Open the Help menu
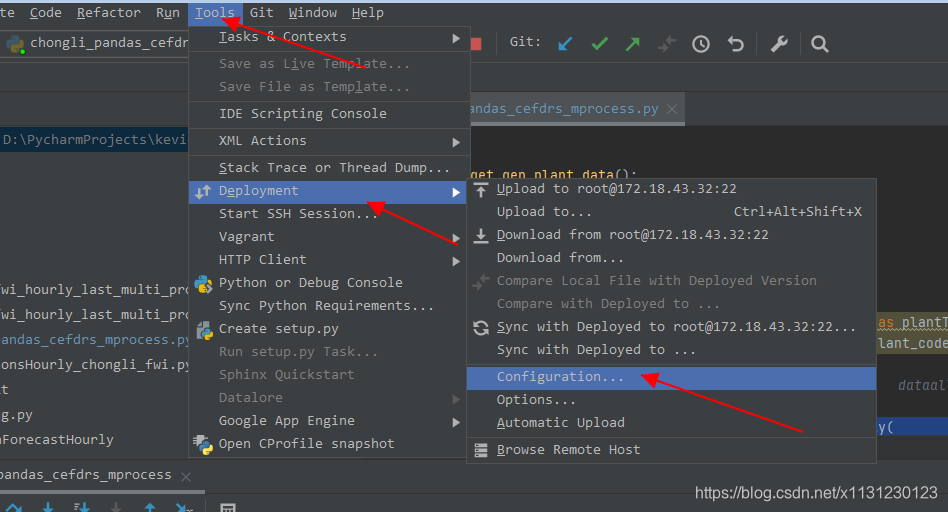948x512 pixels. click(x=368, y=12)
